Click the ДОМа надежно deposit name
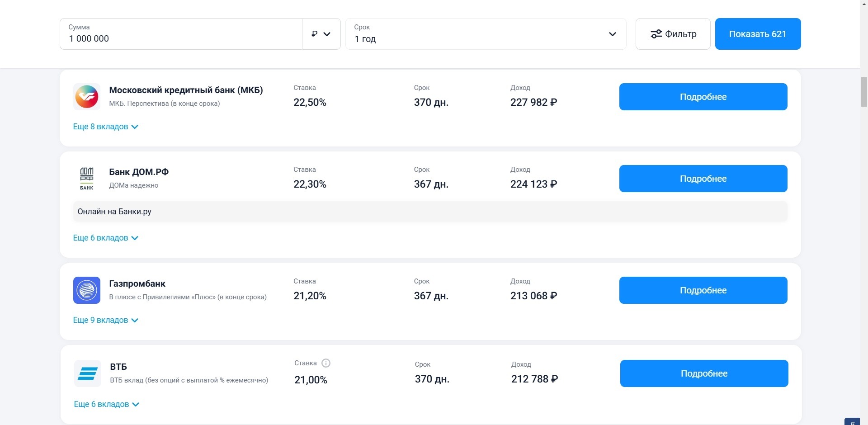This screenshot has width=868, height=425. [x=134, y=185]
